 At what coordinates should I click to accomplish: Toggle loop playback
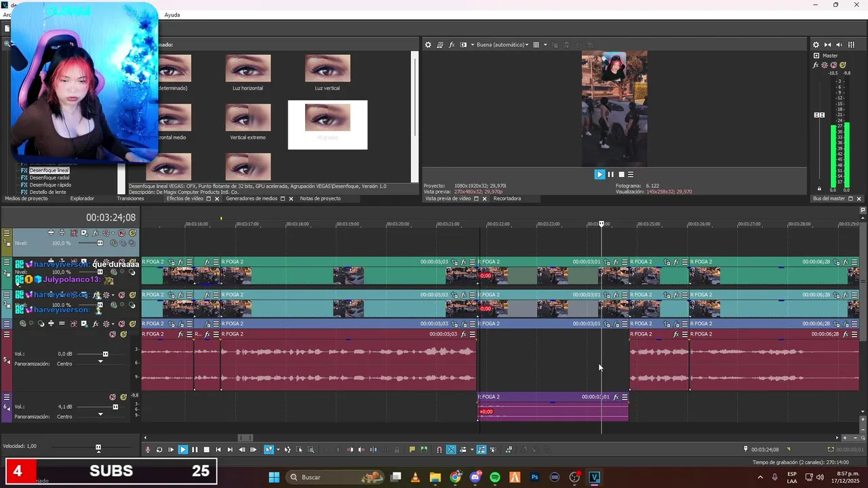[x=159, y=449]
